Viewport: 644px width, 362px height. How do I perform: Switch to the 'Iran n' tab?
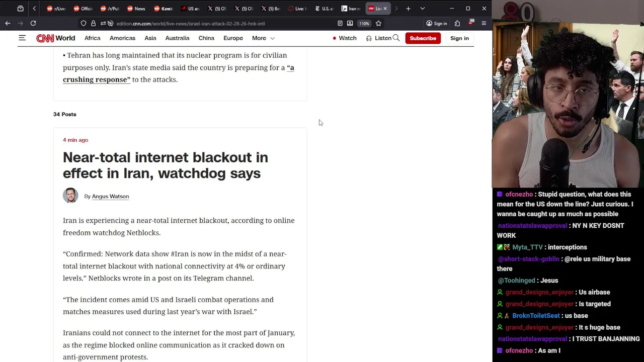pyautogui.click(x=351, y=9)
